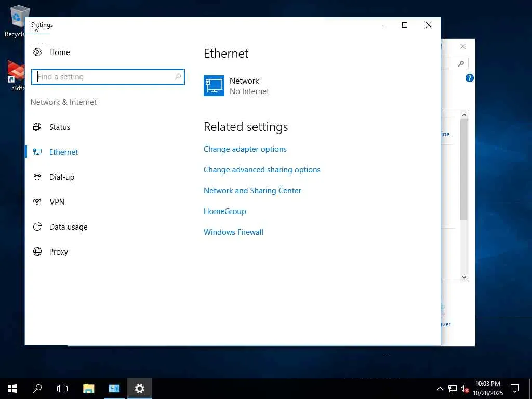Click the Settings gear on taskbar
The height and width of the screenshot is (399, 532).
[x=139, y=389]
